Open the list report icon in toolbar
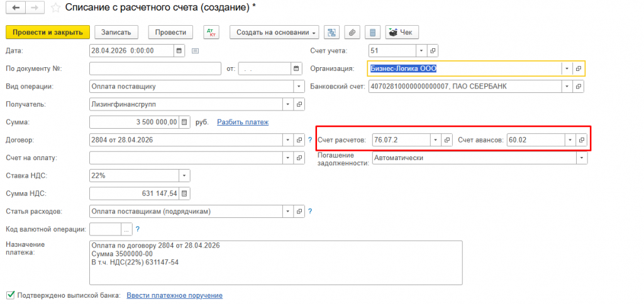 pyautogui.click(x=372, y=33)
